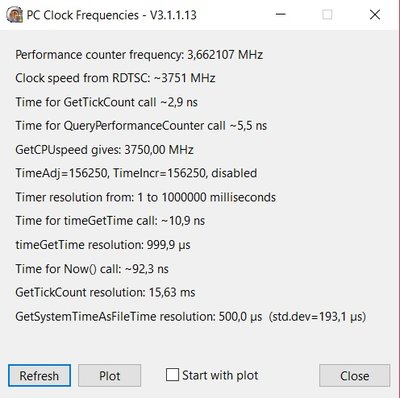
Task: Close the window with the X icon
Action: [x=375, y=15]
